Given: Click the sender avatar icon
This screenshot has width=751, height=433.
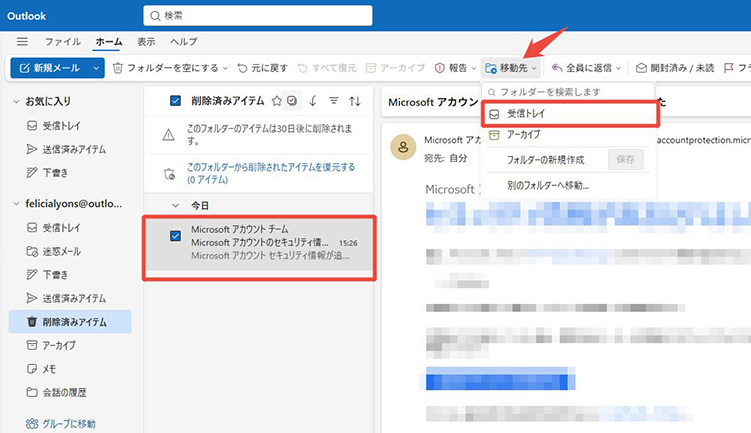Looking at the screenshot, I should [x=403, y=147].
